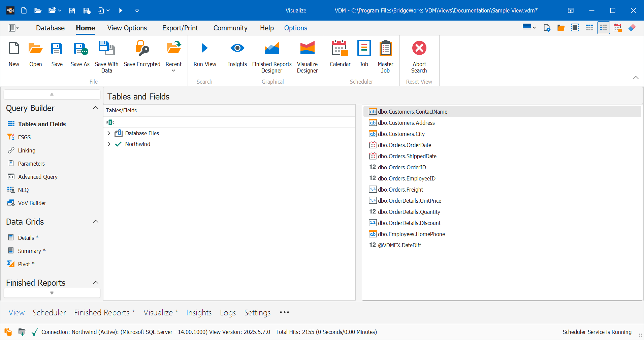The image size is (644, 340).
Task: Open quick access toolbar customize dropdown
Action: click(137, 10)
